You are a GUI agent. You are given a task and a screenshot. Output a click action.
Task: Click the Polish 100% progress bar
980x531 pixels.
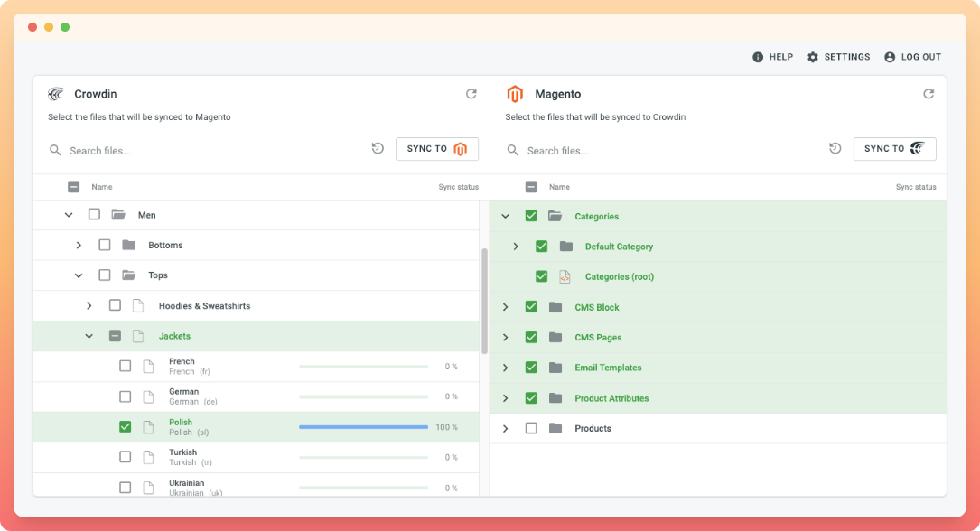363,427
